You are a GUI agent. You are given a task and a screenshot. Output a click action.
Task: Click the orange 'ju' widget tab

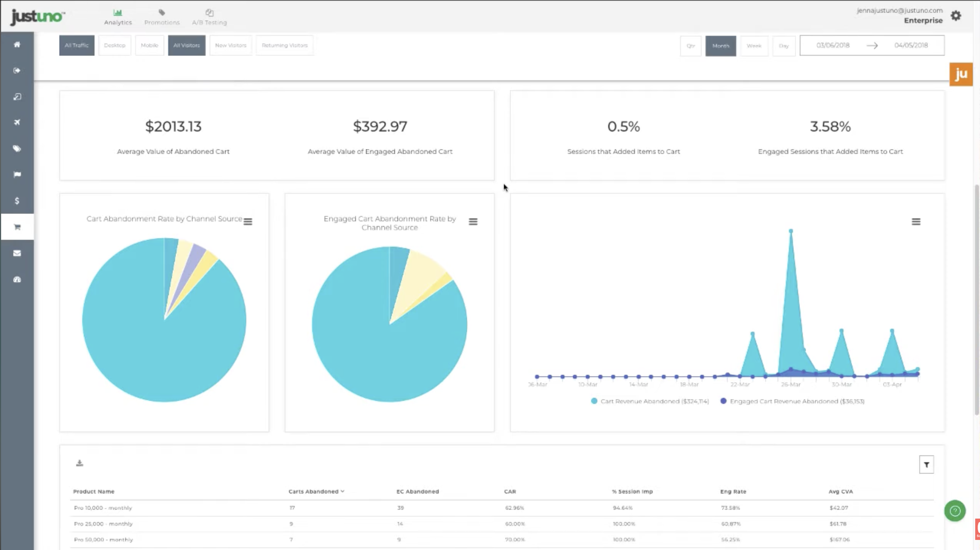(x=961, y=74)
